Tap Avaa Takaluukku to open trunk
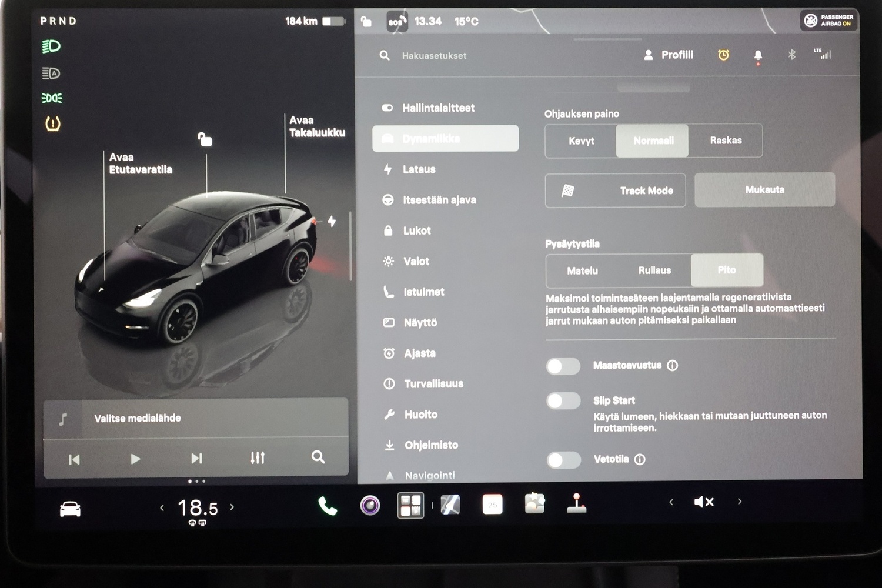Screen dimensions: 882x588 coord(317,126)
